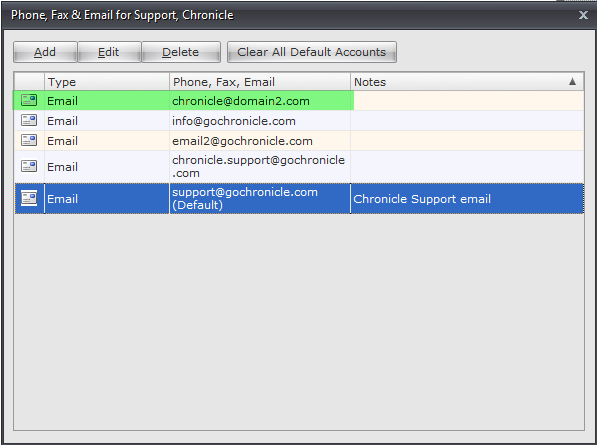Click the Add button
This screenshot has height=445, width=597.
click(x=45, y=52)
